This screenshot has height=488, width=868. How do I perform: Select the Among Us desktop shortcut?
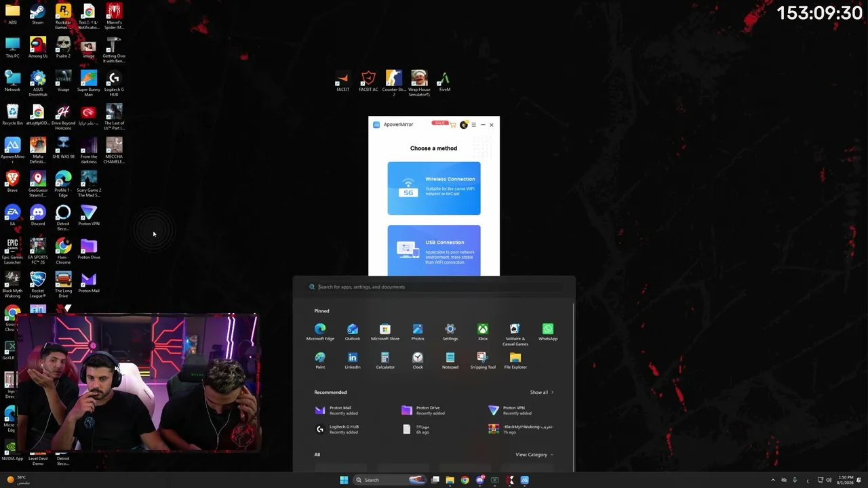point(38,49)
